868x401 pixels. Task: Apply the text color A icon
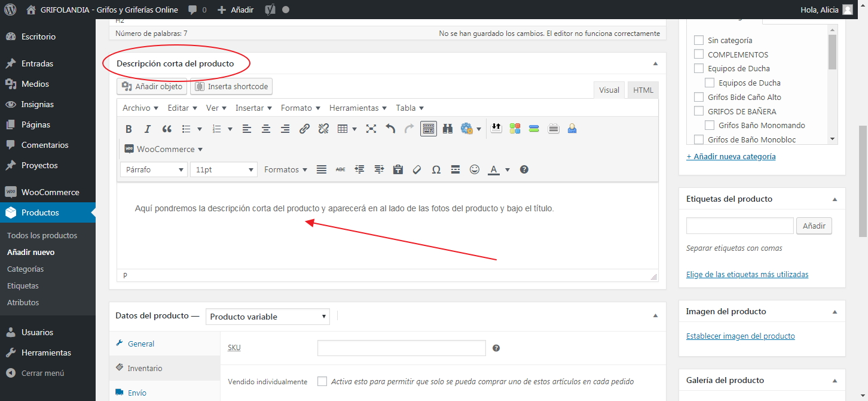494,169
